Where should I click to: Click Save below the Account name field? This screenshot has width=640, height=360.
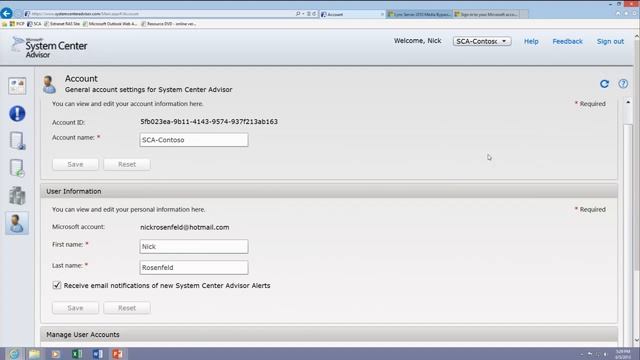[75, 164]
